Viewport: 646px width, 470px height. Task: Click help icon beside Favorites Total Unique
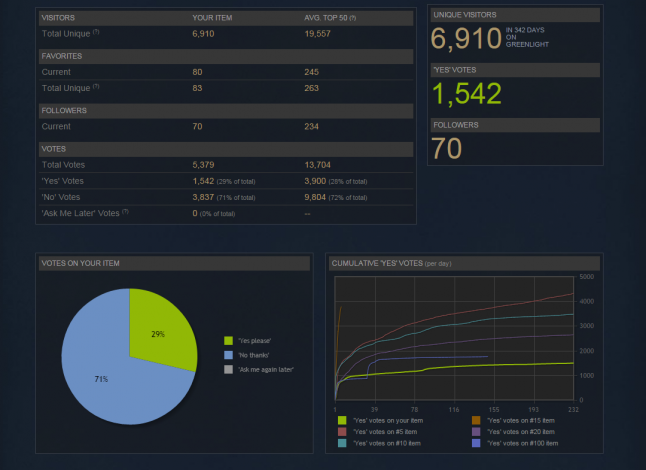(96, 86)
